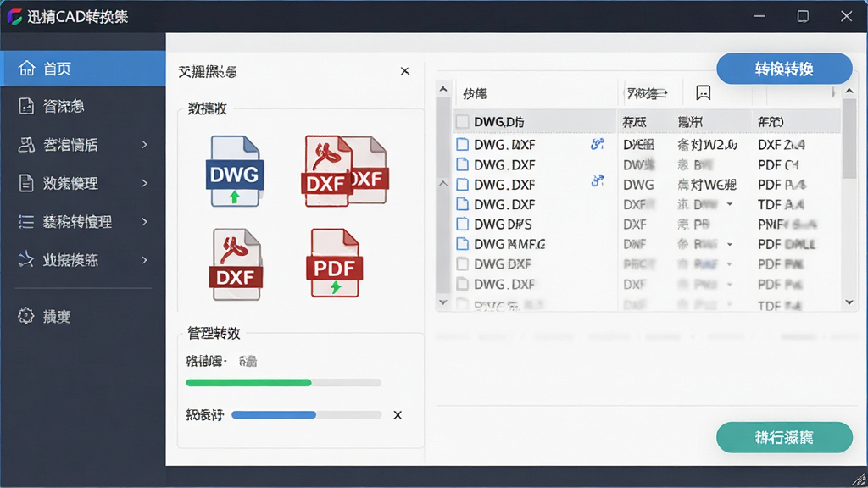
Task: Click the file icon of the DXF 2.4 row
Action: [x=462, y=144]
